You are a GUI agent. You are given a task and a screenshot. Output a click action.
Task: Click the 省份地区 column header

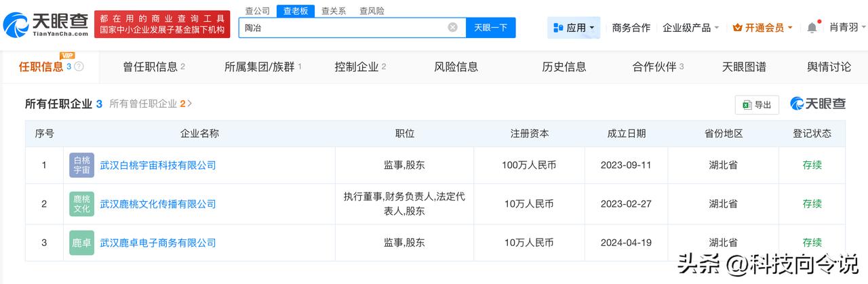point(724,134)
